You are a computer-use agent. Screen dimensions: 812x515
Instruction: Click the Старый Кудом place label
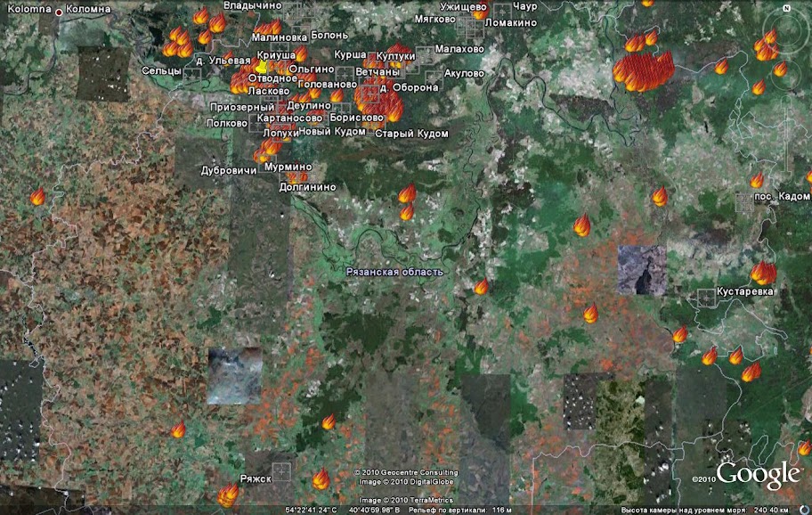411,134
